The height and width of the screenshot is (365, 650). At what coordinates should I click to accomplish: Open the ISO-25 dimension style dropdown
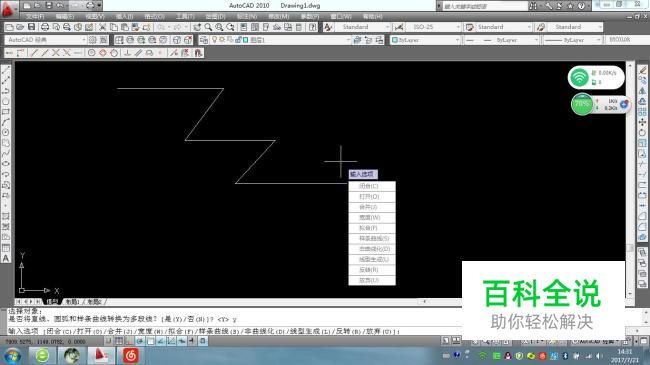433,27
